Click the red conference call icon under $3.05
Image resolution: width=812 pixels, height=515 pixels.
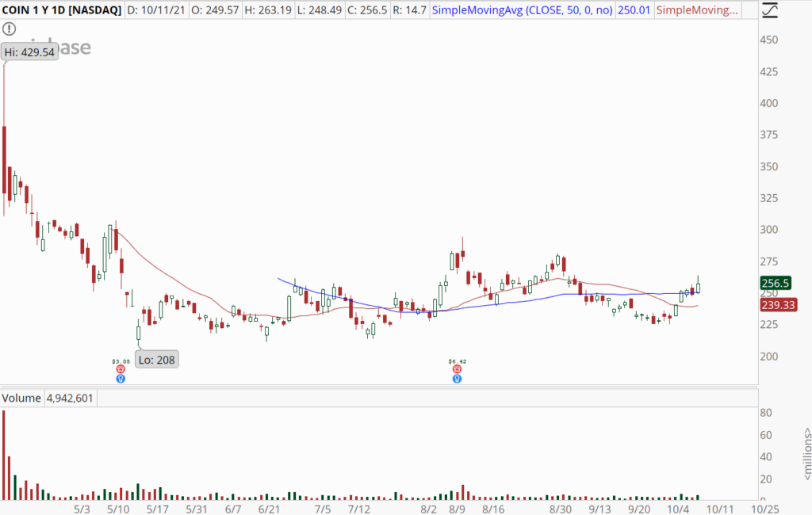click(x=121, y=369)
